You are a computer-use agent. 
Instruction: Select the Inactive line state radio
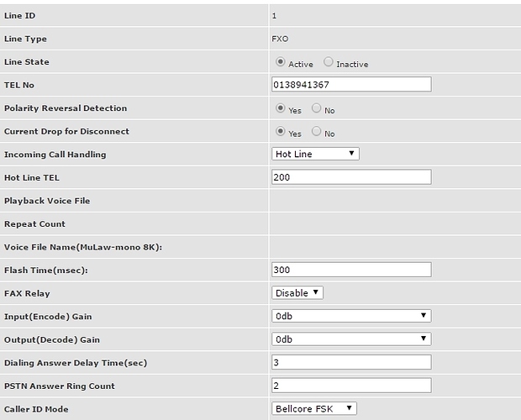pos(328,62)
